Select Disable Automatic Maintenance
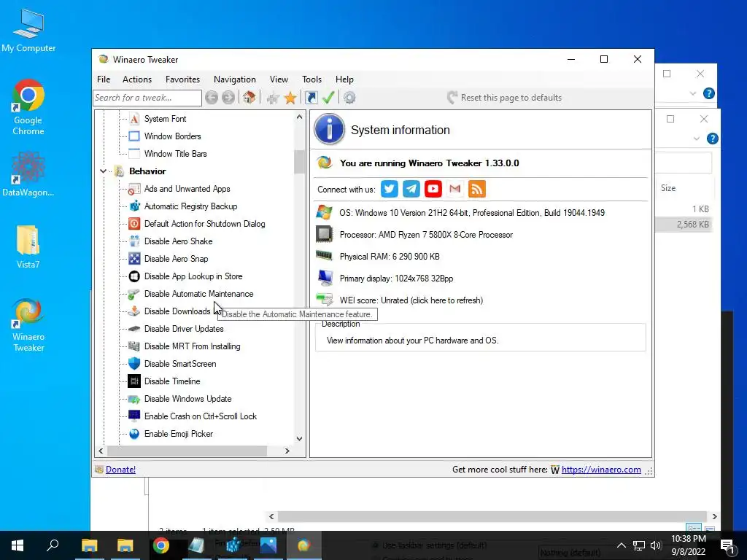This screenshot has width=747, height=560. click(x=198, y=294)
